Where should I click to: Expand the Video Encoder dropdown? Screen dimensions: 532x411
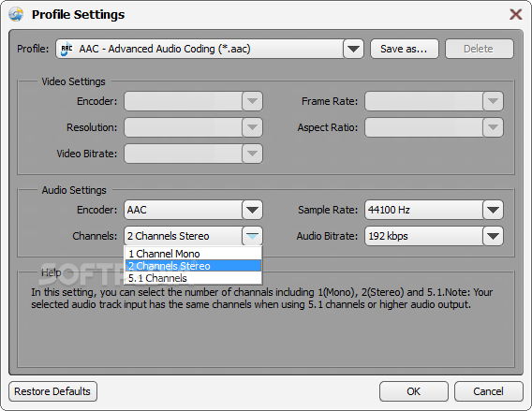[252, 101]
